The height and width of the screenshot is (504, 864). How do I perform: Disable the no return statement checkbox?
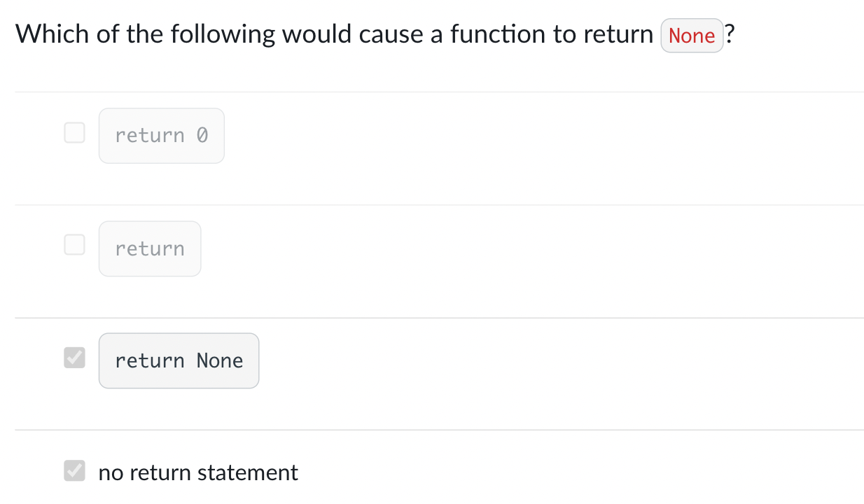(74, 470)
